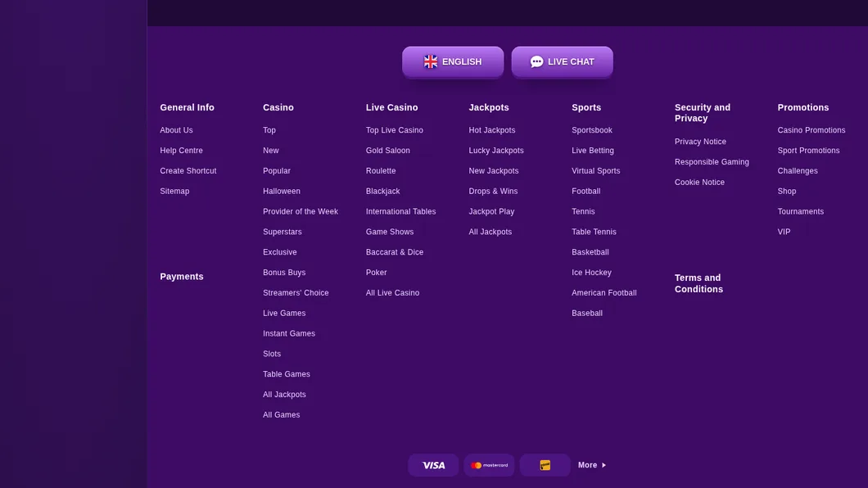Expand More payment methods
Screen dimensions: 868x488
click(x=592, y=465)
